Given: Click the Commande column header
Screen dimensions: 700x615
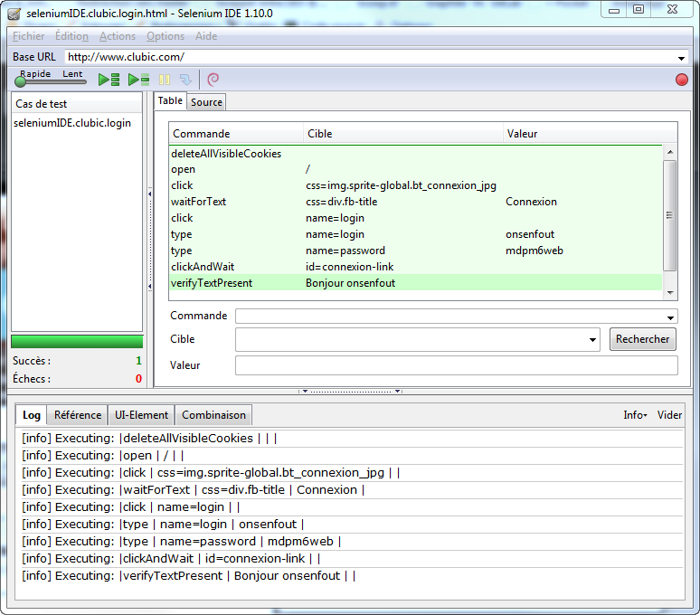Looking at the screenshot, I should (x=236, y=134).
